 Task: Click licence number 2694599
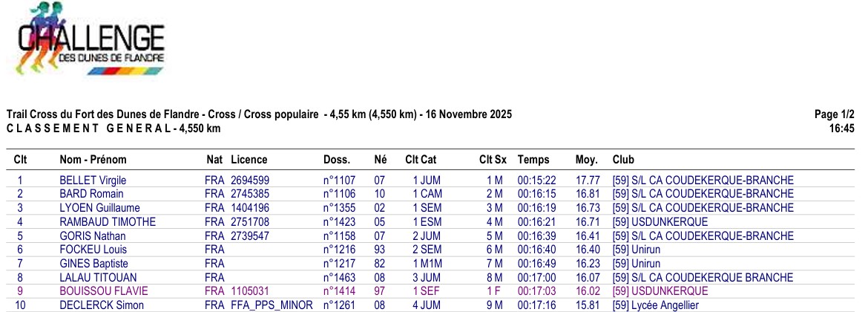(x=250, y=180)
